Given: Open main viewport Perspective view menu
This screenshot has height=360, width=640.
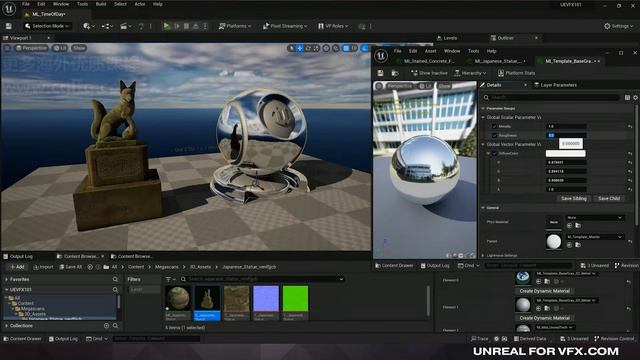Looking at the screenshot, I should pos(32,48).
